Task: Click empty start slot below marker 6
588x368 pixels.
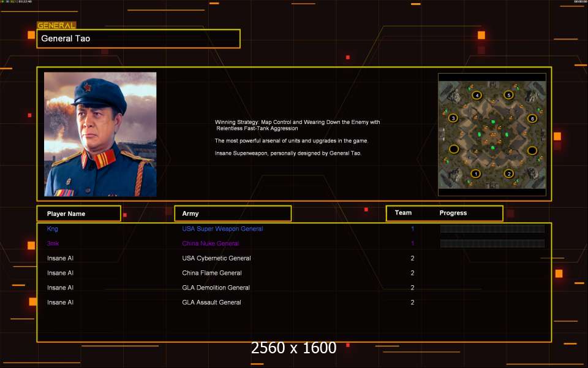Action: 532,151
